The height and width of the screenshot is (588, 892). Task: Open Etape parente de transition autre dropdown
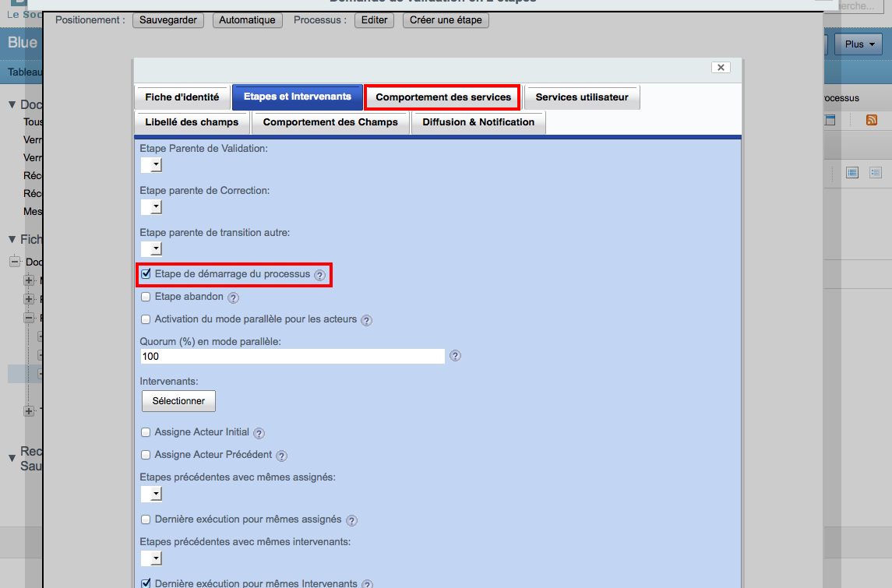tap(152, 249)
